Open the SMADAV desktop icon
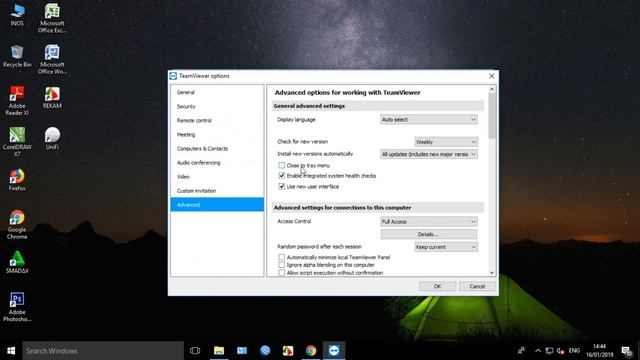The image size is (640, 360). click(x=17, y=262)
